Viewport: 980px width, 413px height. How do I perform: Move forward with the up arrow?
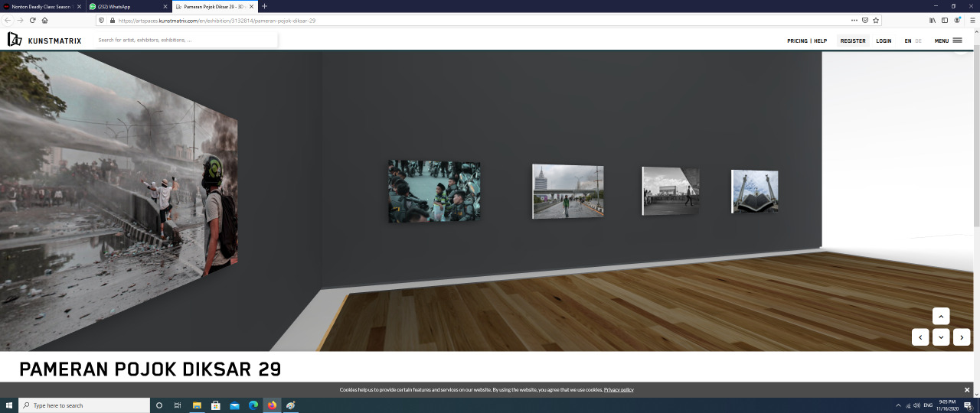(x=941, y=316)
